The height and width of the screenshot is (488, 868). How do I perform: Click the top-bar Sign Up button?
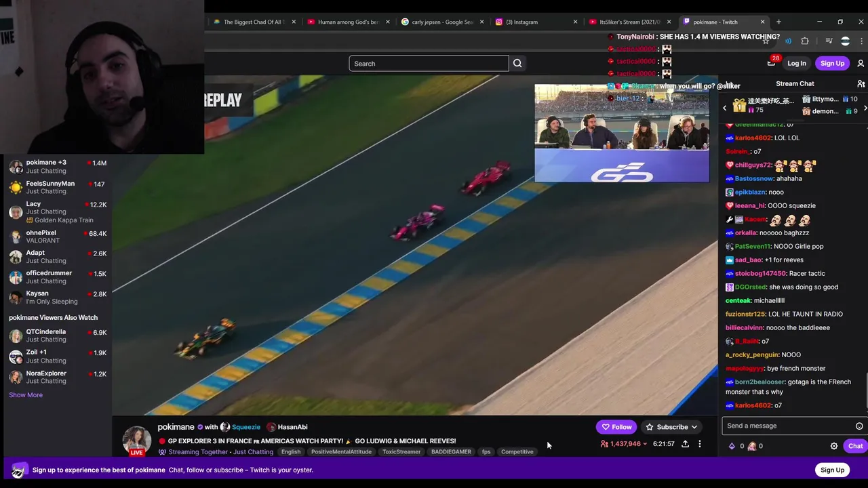point(832,64)
